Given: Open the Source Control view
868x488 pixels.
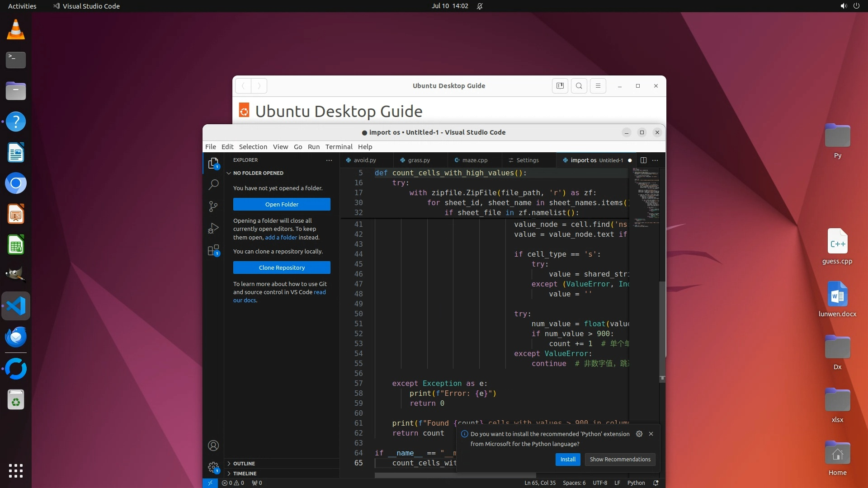Looking at the screenshot, I should tap(213, 206).
